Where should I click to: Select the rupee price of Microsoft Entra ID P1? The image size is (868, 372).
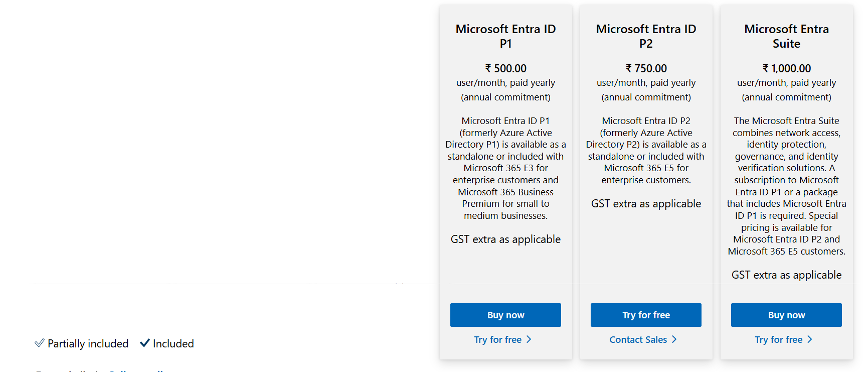tap(505, 68)
